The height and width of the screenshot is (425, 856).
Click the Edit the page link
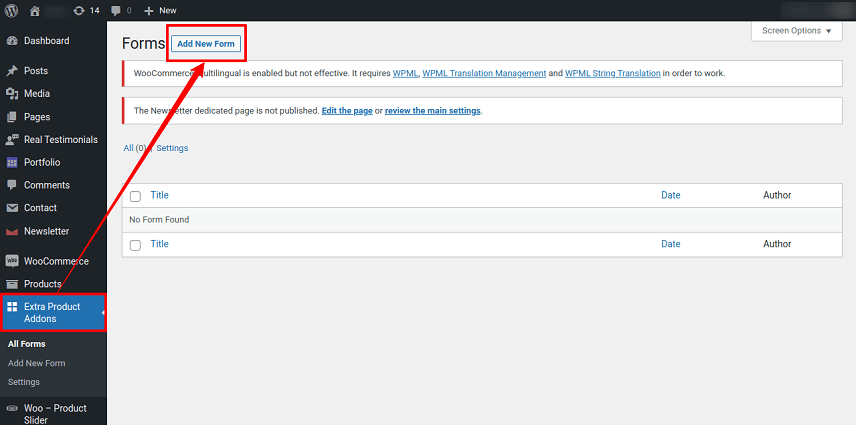click(347, 111)
